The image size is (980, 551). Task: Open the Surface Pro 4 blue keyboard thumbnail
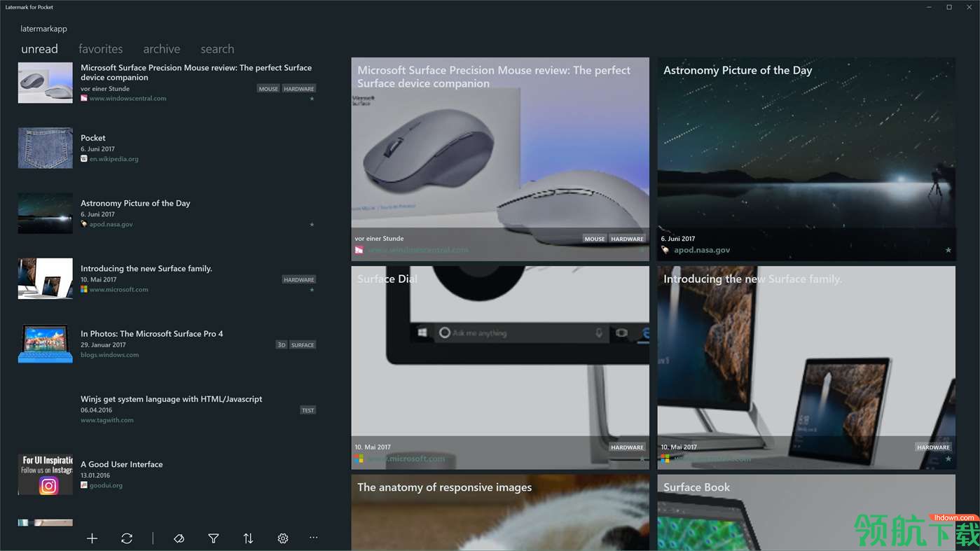click(46, 344)
